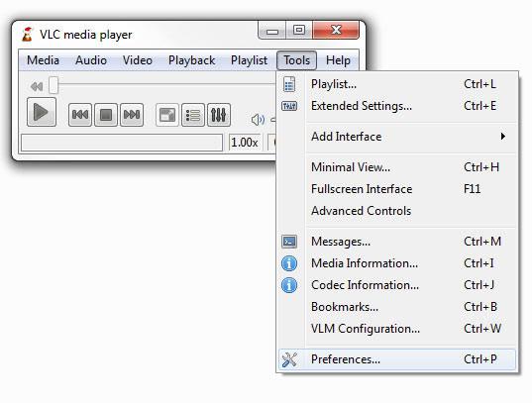Click the VLC cone title bar icon

pyautogui.click(x=27, y=35)
